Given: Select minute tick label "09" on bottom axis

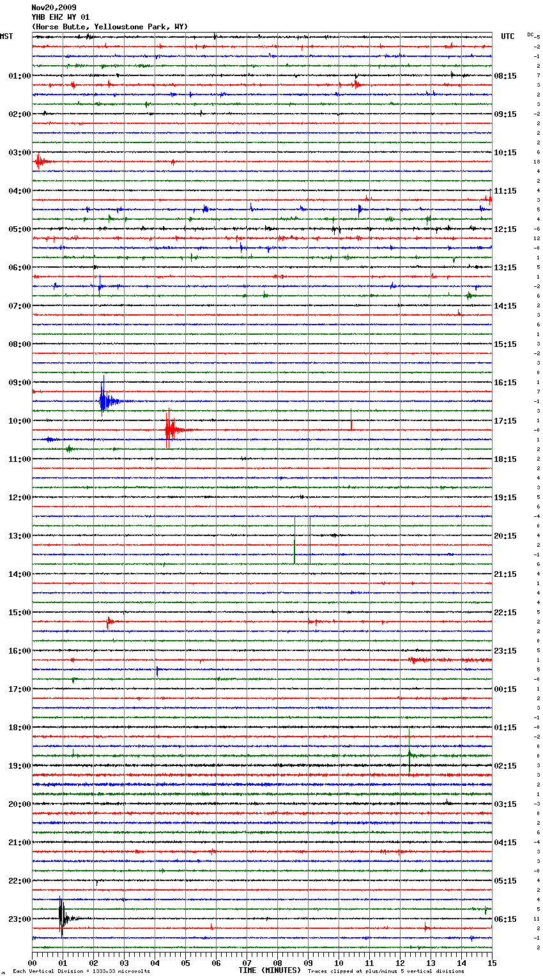Looking at the screenshot, I should tap(308, 963).
